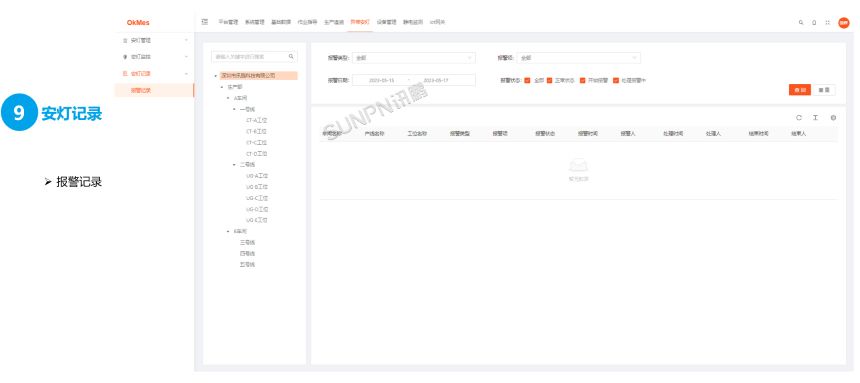Collapse the A车间 tree node arrow
Viewport: 860px width, 383px height.
(228, 98)
